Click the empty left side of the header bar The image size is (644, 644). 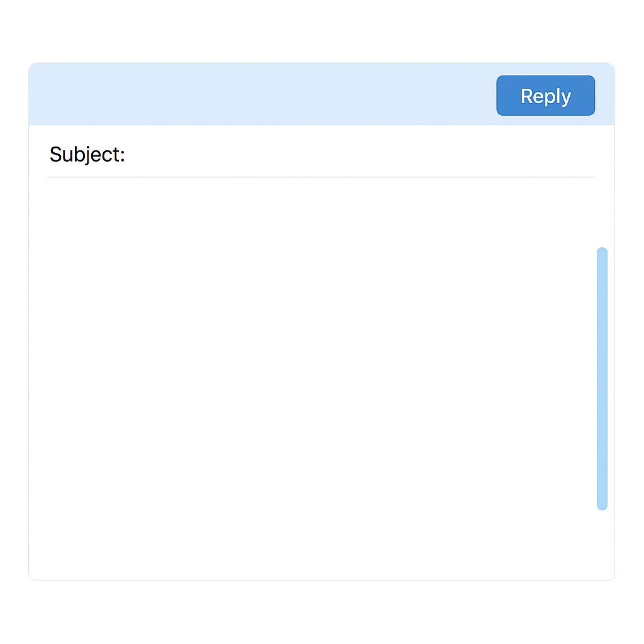(164, 94)
